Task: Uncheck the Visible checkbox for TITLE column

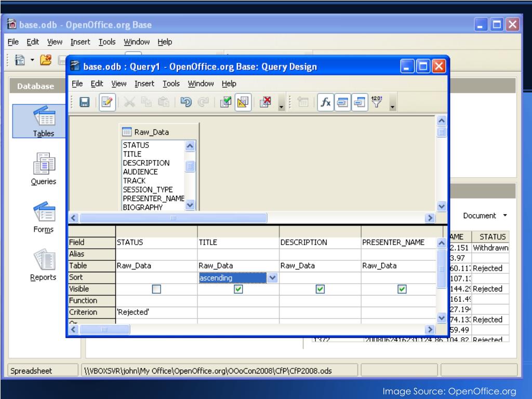Action: point(238,289)
